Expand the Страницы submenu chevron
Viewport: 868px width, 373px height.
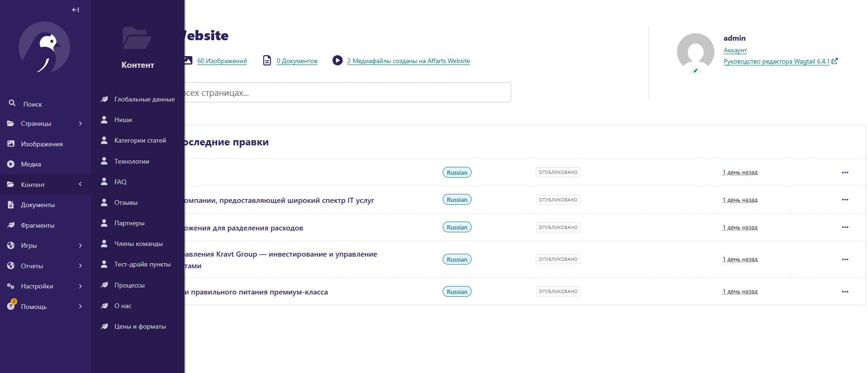[x=80, y=123]
